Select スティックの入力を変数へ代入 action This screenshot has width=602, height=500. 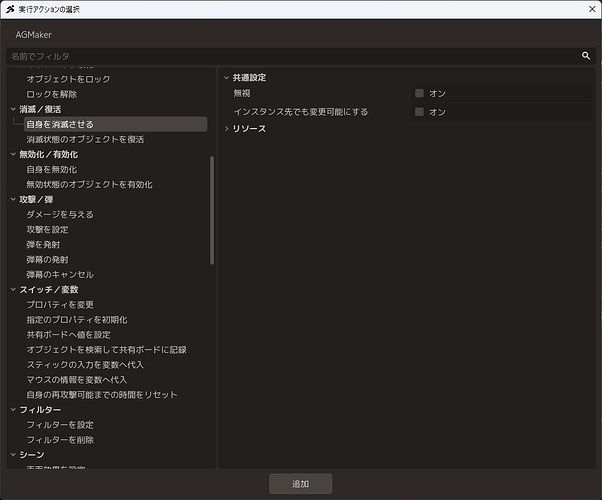coord(85,365)
